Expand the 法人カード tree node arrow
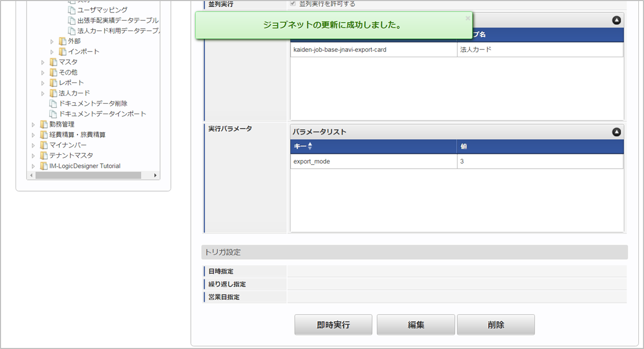This screenshot has height=349, width=644. pos(43,93)
